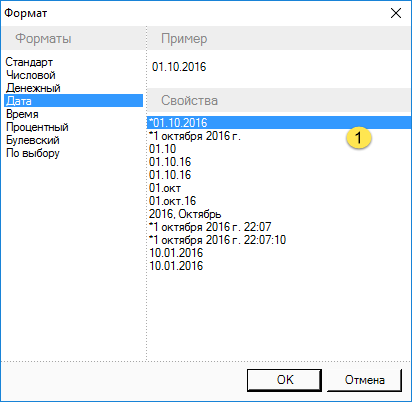Screen dimensions: 412x402
Task: Select date property *01.10.2016
Action: point(279,123)
